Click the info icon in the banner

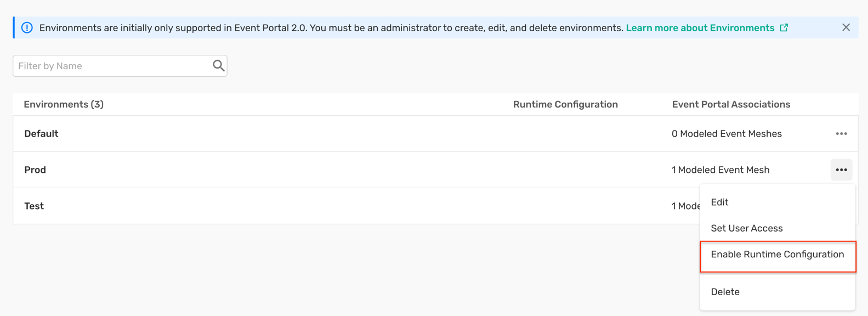click(27, 28)
